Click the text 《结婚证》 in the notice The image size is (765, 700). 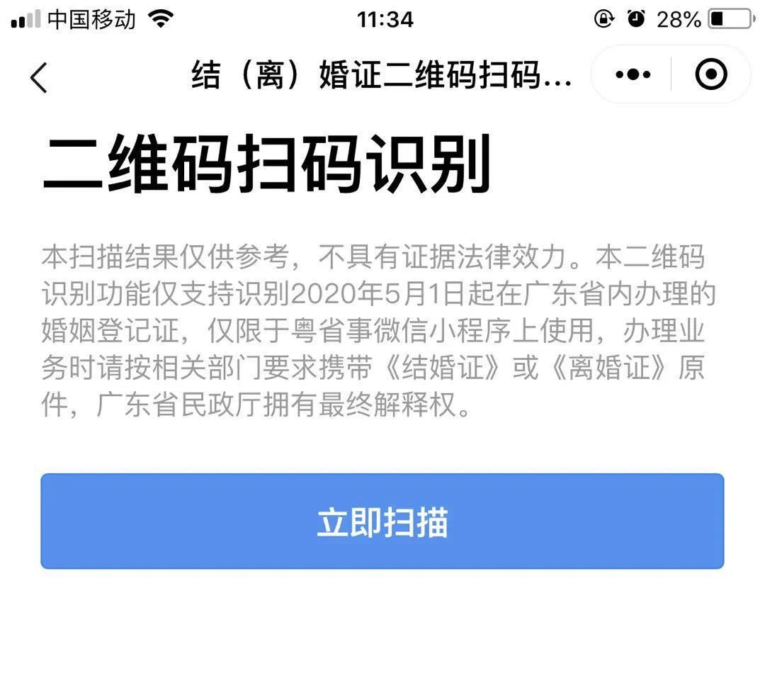tap(443, 368)
